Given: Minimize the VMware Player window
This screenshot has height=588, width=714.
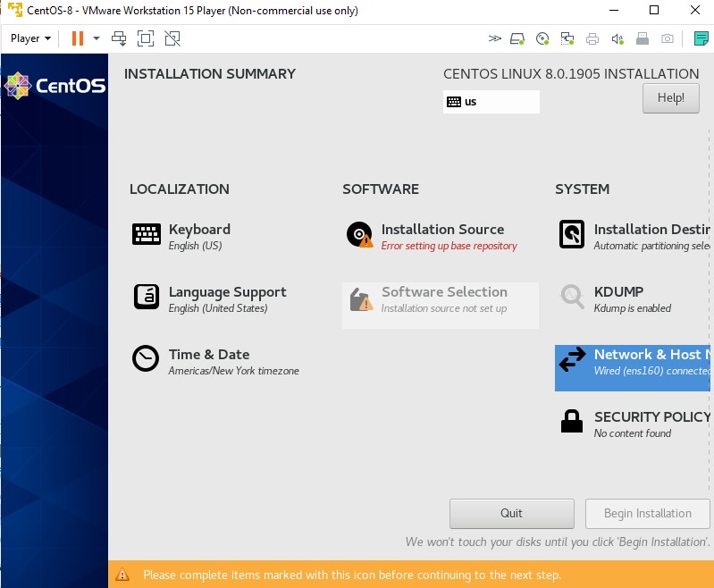Looking at the screenshot, I should click(614, 10).
